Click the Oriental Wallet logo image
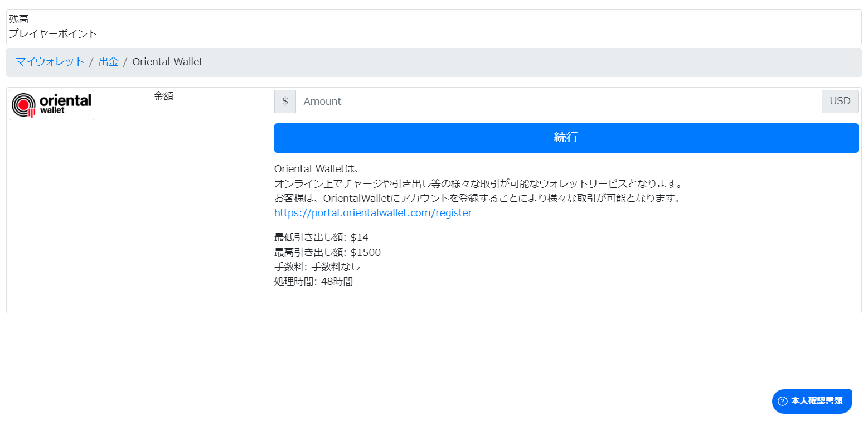This screenshot has width=868, height=430. 51,105
